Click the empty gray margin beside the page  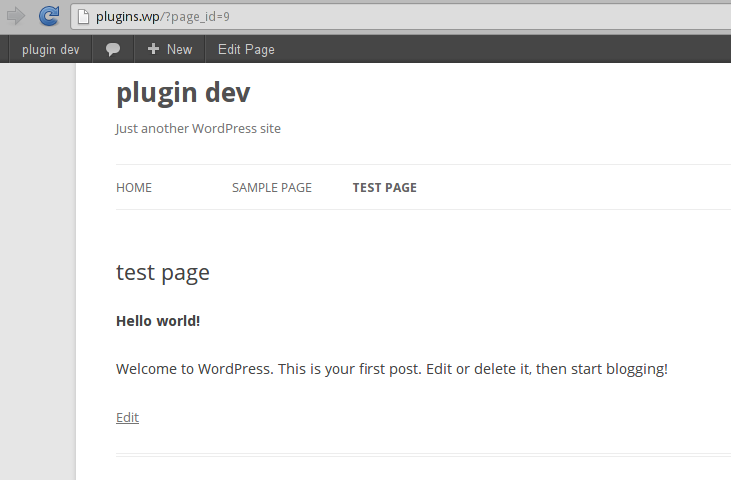[37, 270]
